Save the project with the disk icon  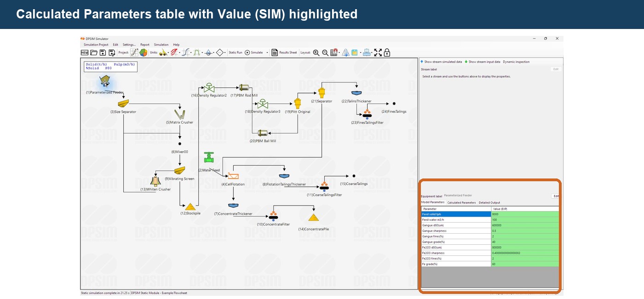103,52
